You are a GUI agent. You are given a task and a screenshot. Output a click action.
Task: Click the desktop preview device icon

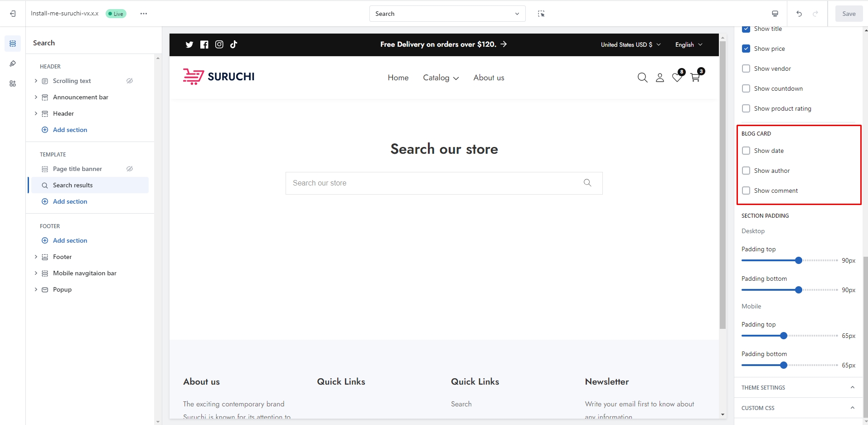(x=775, y=14)
